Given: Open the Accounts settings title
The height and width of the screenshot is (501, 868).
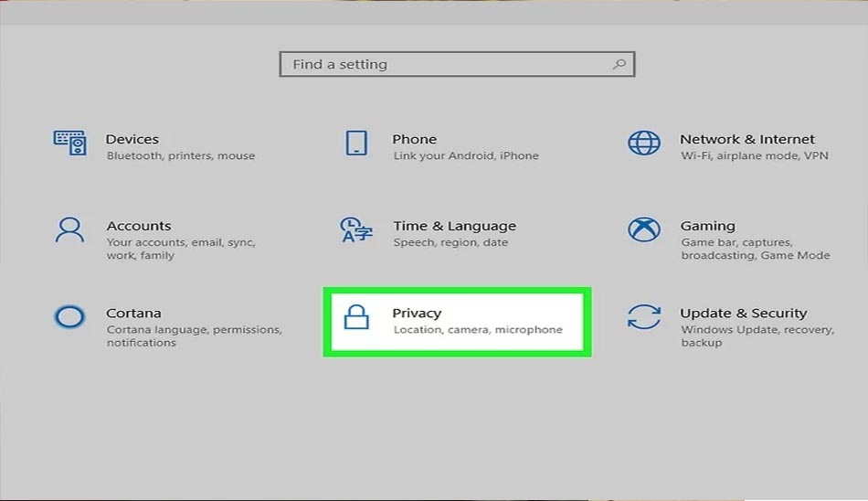Looking at the screenshot, I should coord(139,226).
